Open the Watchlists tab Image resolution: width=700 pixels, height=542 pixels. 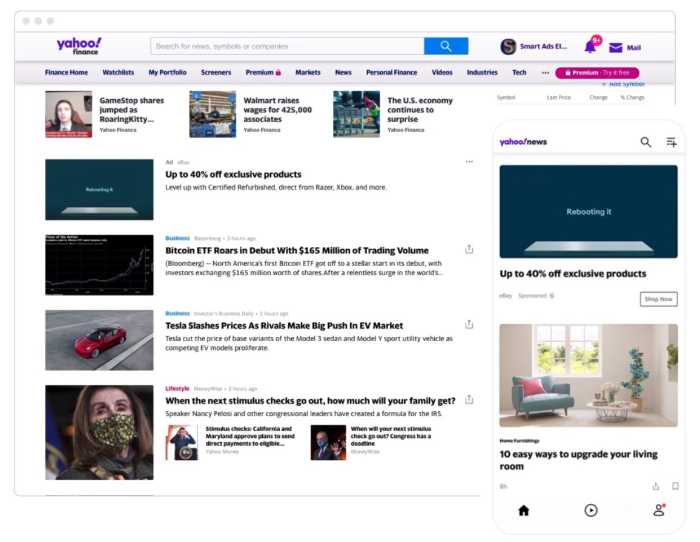[x=118, y=72]
